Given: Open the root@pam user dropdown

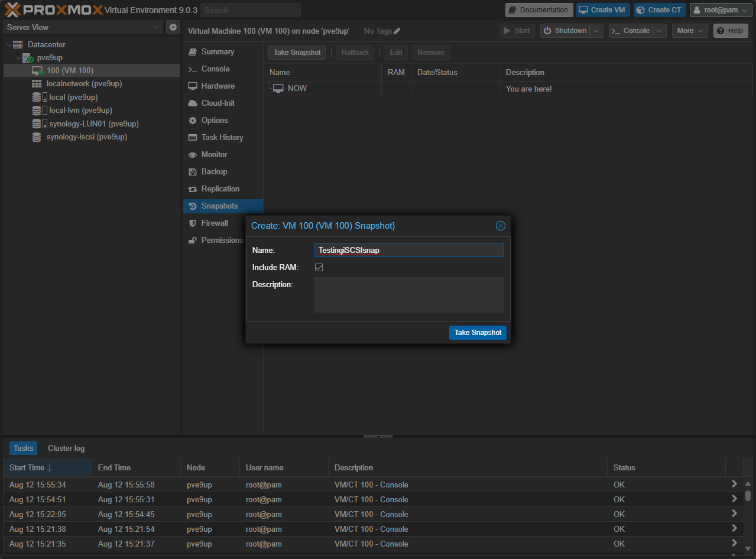Looking at the screenshot, I should (720, 9).
